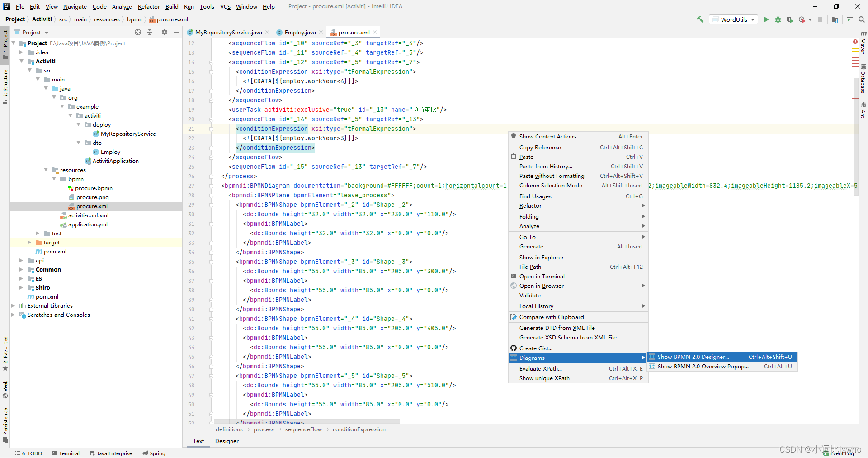Click the red error indicator in editor gutter stripe

(x=855, y=42)
